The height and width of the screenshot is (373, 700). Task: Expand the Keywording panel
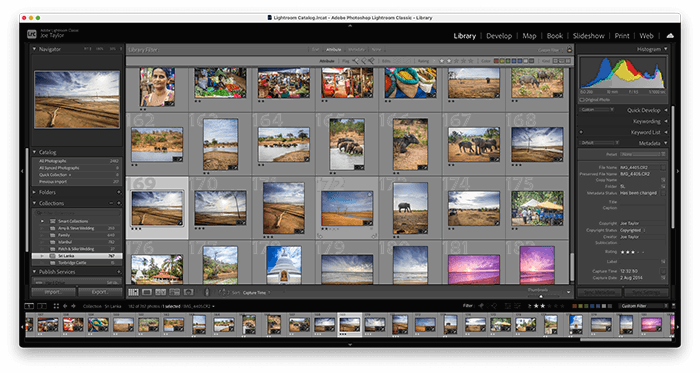pyautogui.click(x=666, y=121)
